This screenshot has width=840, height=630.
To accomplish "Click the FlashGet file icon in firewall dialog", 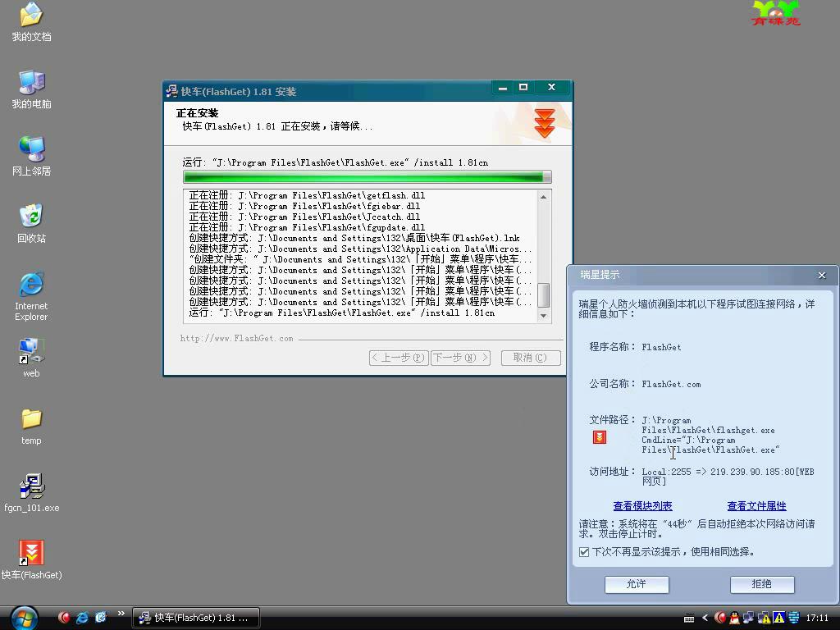I will tap(600, 437).
